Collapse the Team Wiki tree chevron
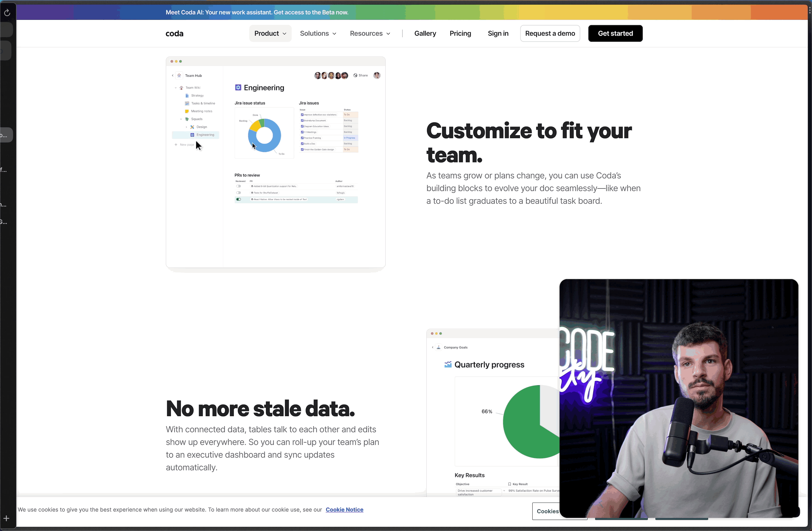Viewport: 812px width, 531px height. point(176,88)
